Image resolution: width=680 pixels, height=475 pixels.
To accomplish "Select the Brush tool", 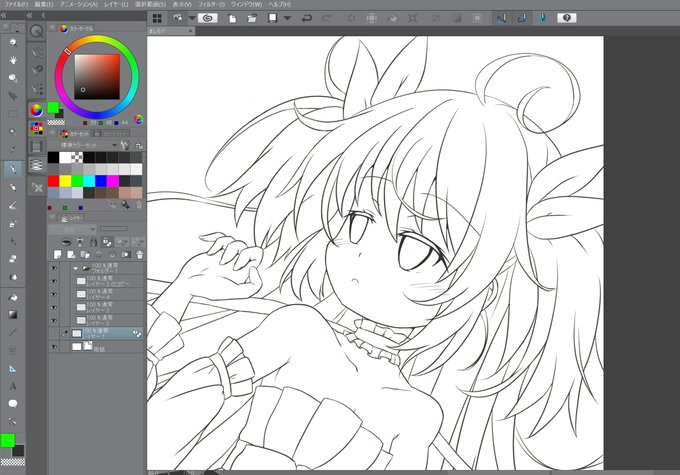I will (13, 205).
